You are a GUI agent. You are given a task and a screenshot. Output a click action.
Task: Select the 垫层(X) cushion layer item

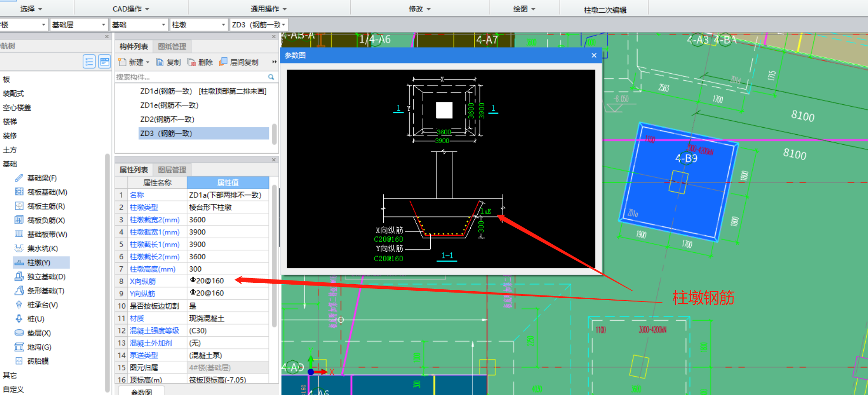(33, 333)
